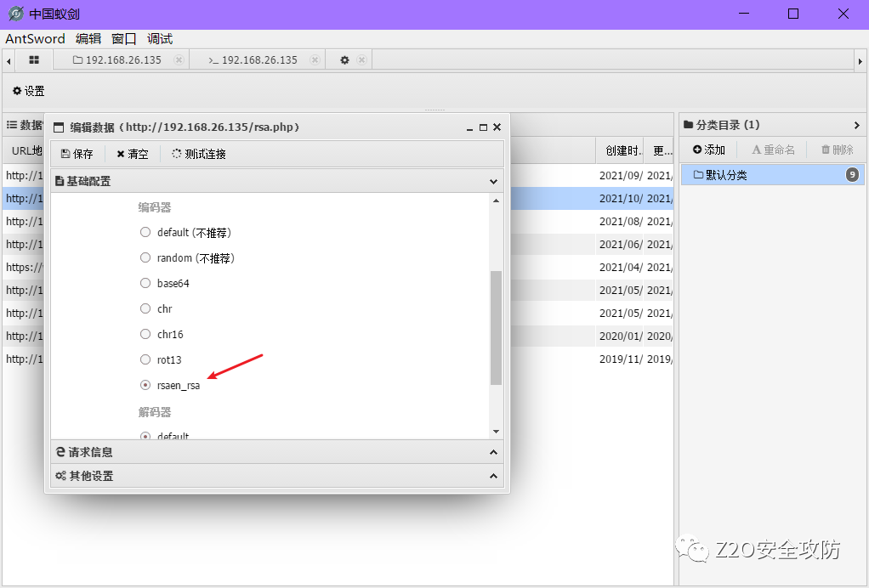Viewport: 869px width, 588px height.
Task: Select the chr16 encoder
Action: pyautogui.click(x=145, y=334)
